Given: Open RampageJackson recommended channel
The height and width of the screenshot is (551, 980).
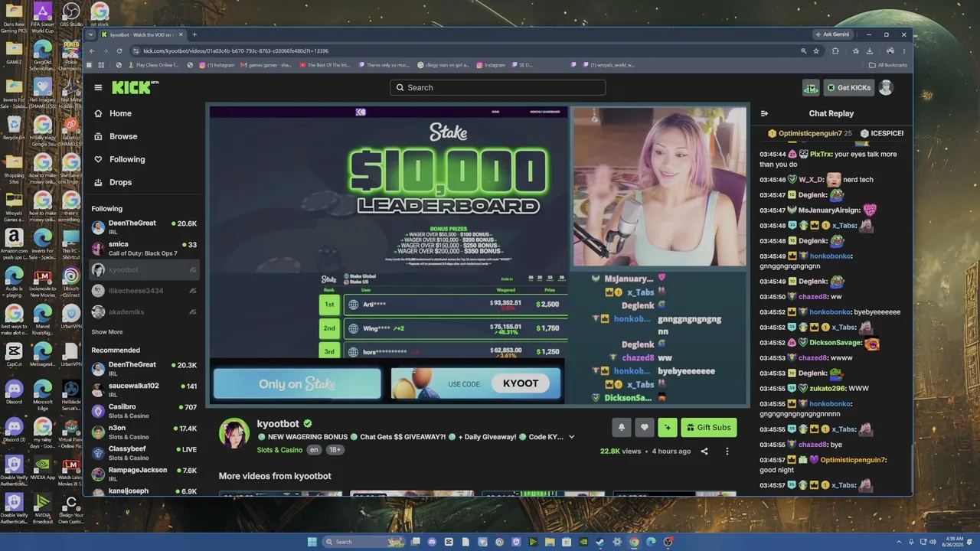Looking at the screenshot, I should point(144,474).
